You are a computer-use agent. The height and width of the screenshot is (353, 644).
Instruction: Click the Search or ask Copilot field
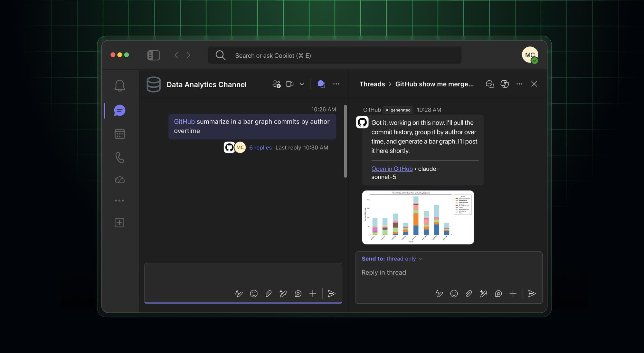[335, 55]
